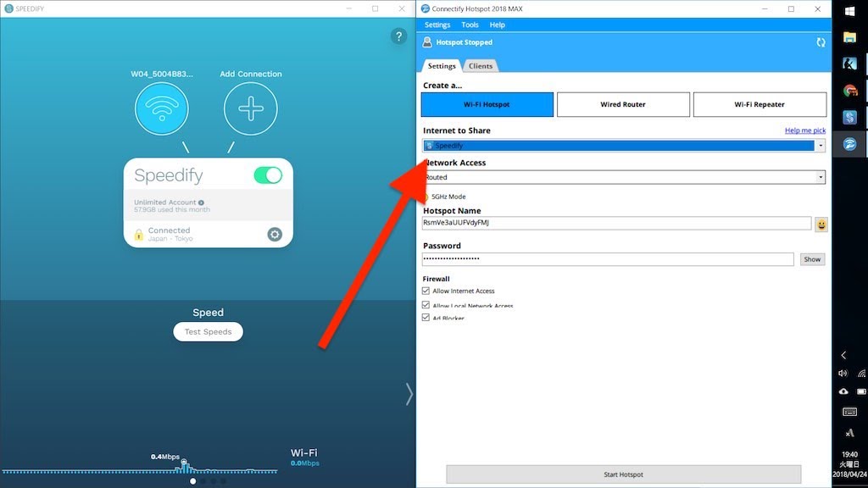The height and width of the screenshot is (488, 868).
Task: Click the Unlimited Account info icon
Action: point(201,202)
